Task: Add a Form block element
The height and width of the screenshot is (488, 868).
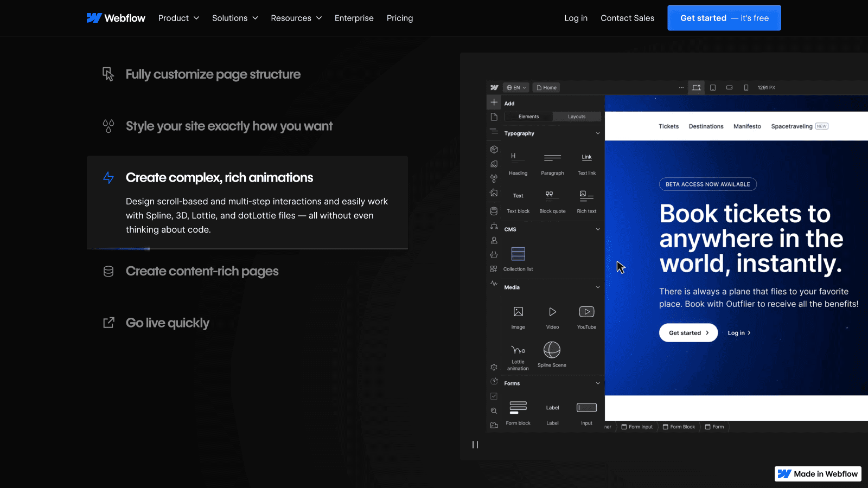Action: (x=518, y=413)
